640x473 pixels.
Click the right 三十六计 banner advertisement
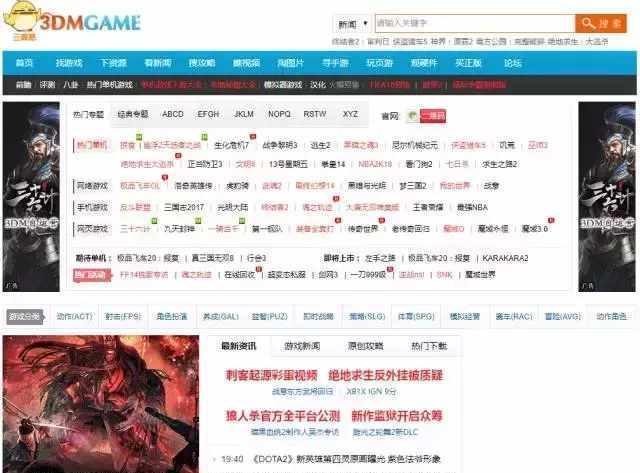tap(607, 197)
